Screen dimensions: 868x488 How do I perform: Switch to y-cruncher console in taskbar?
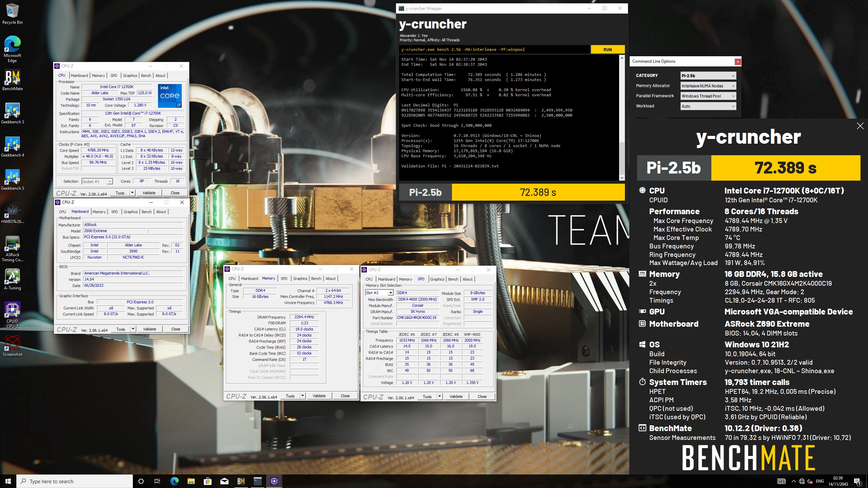(x=258, y=481)
